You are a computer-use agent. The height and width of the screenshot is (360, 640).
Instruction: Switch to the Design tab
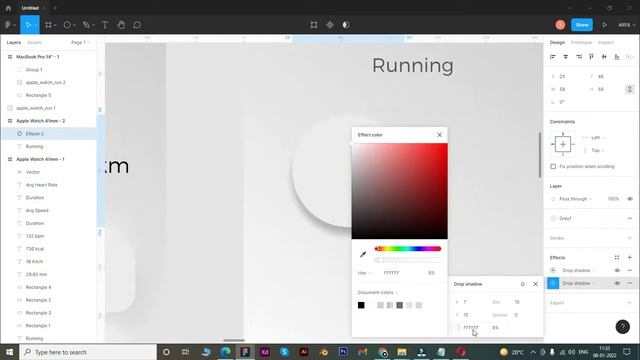557,42
